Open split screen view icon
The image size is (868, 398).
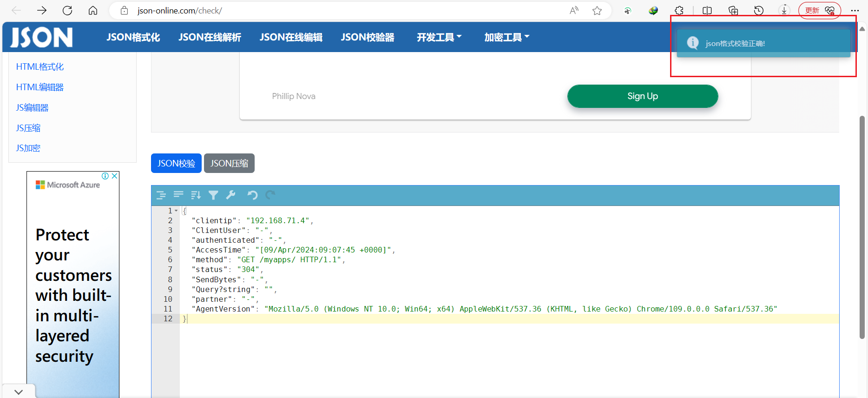coord(707,10)
